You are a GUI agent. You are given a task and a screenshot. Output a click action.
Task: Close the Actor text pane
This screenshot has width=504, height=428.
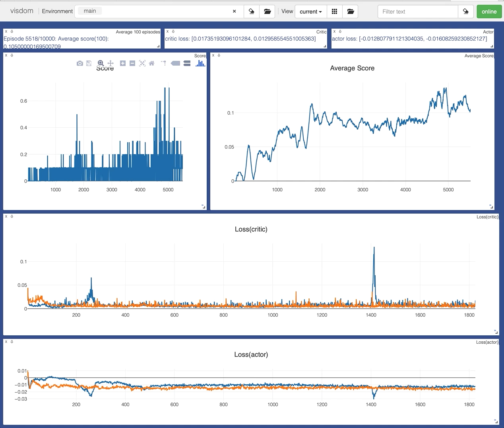334,31
